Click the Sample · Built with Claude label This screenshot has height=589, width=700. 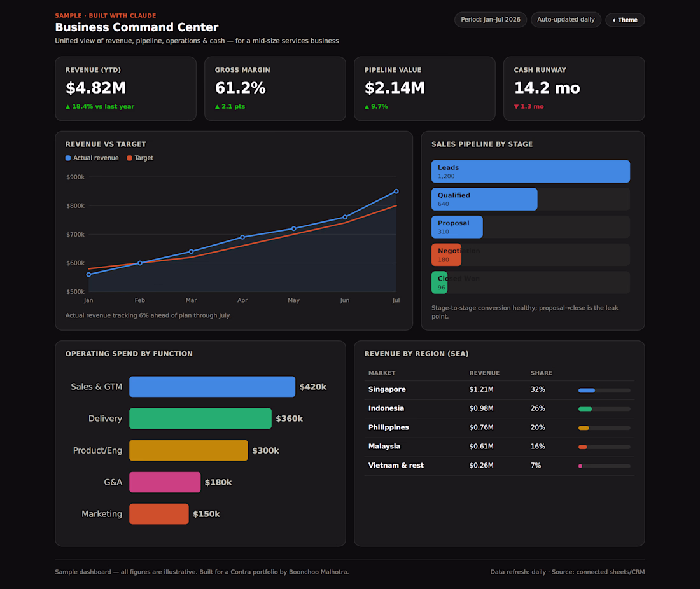[106, 16]
